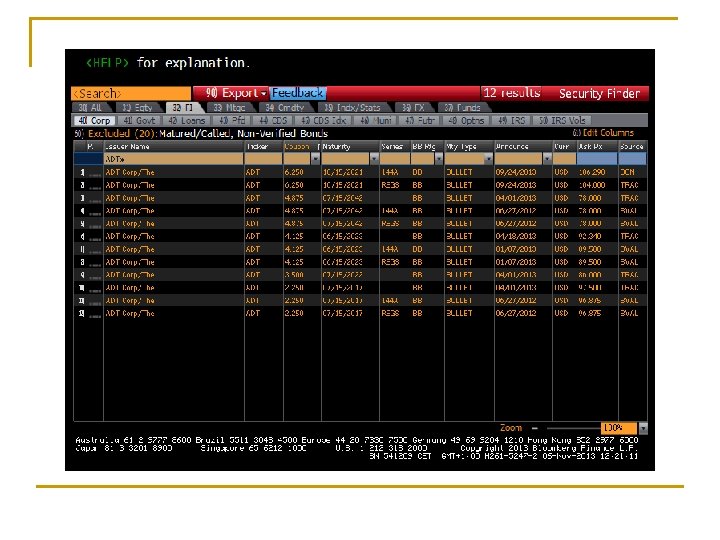Screen dimensions: 720x540
Task: Open the Mty Type filter dropdown arrow
Action: click(488, 159)
